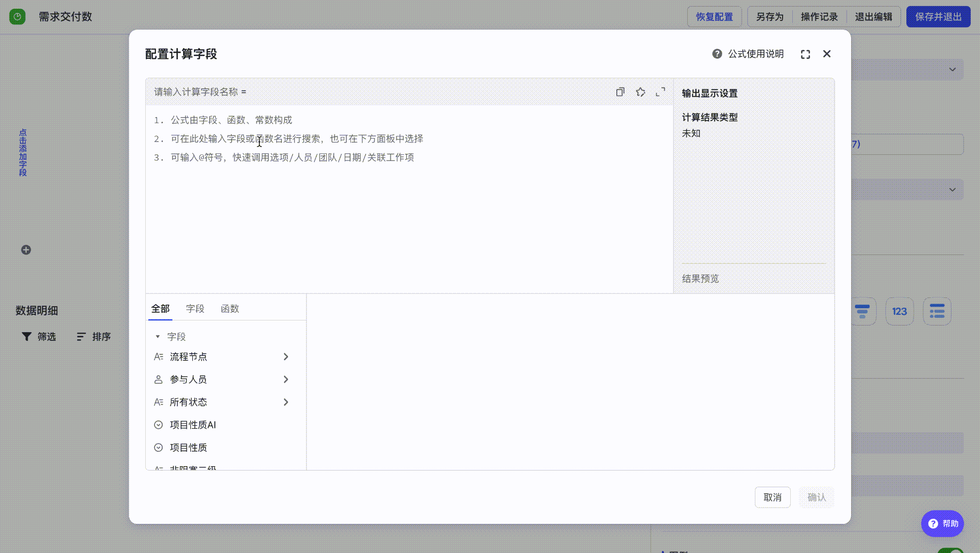Switch to the 全部 tab
This screenshot has height=553, width=980.
[160, 309]
